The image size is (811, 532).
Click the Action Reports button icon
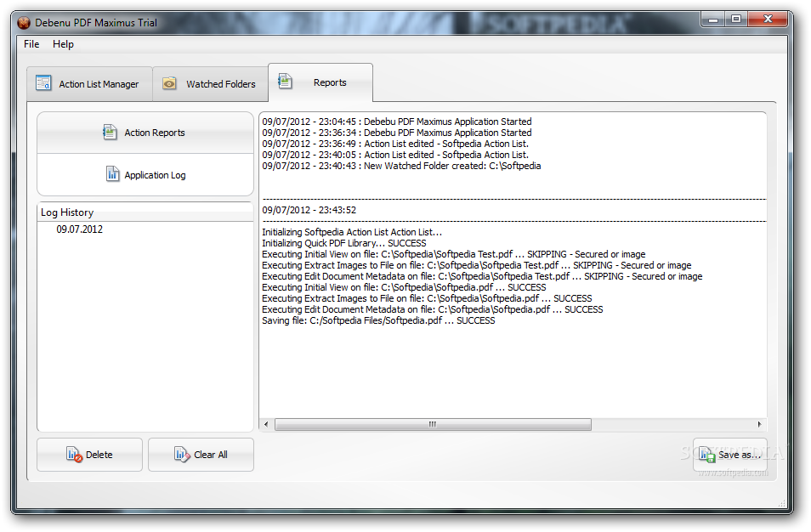pyautogui.click(x=110, y=133)
